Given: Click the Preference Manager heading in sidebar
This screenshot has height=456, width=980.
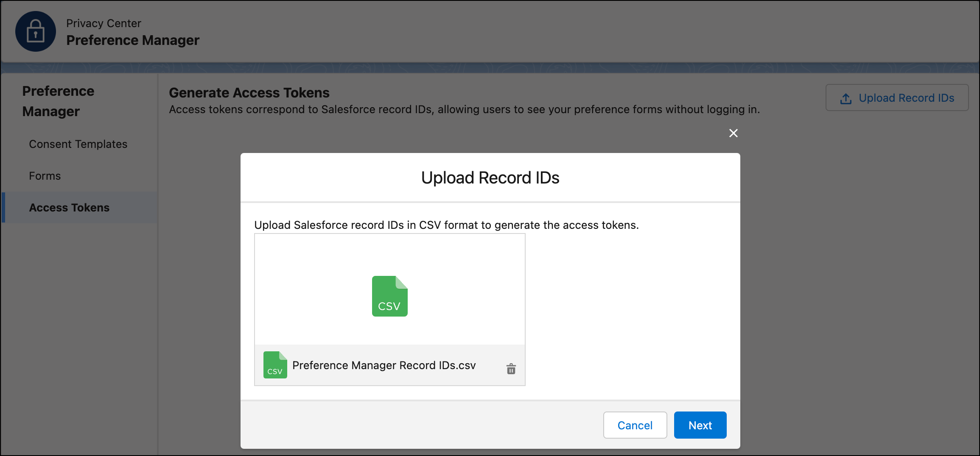Looking at the screenshot, I should [58, 101].
